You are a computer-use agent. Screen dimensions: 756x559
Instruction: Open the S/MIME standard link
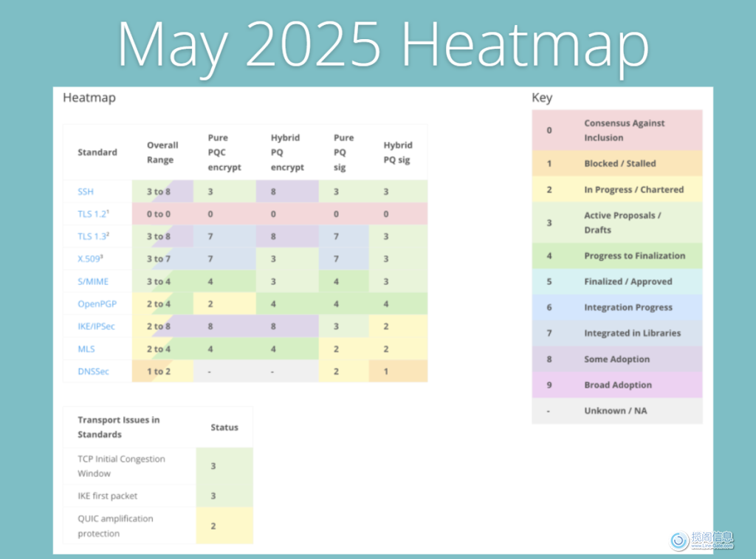point(93,281)
